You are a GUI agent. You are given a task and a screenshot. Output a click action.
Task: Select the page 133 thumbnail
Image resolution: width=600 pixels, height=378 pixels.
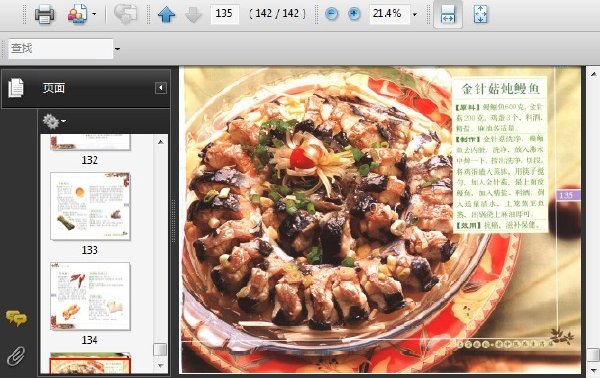(90, 206)
